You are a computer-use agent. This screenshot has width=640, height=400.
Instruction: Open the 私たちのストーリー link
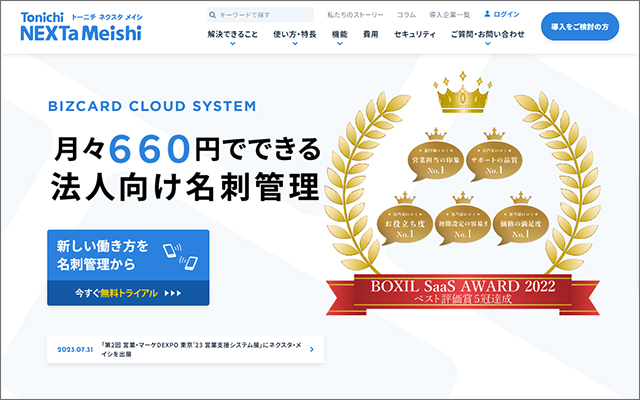pos(355,15)
